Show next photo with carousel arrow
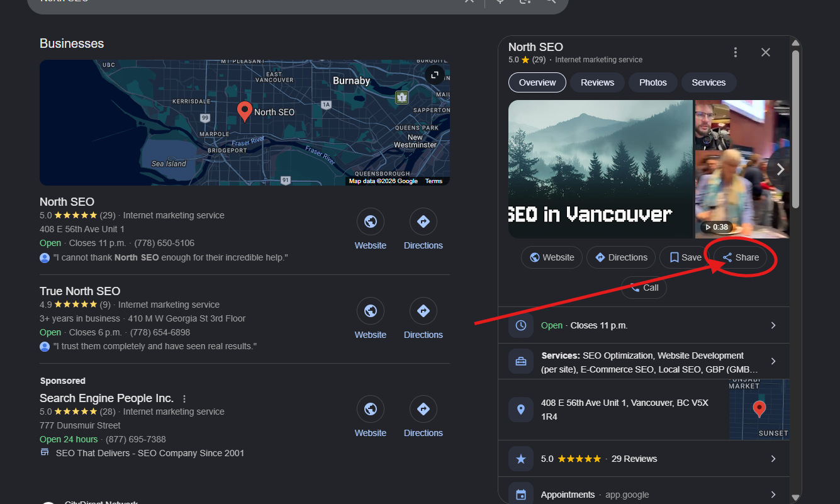840x504 pixels. 780,169
